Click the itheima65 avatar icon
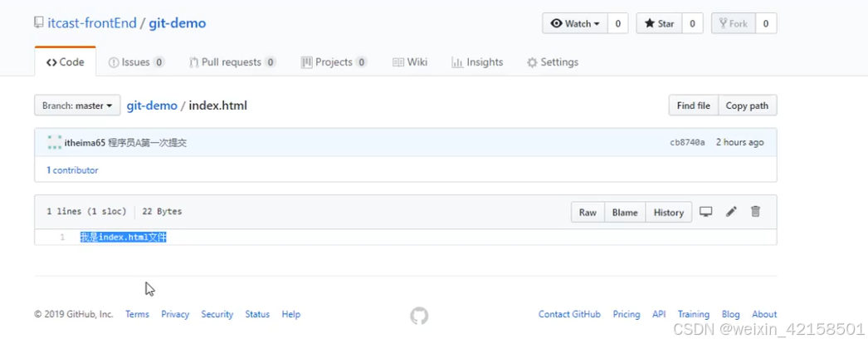 coord(54,142)
